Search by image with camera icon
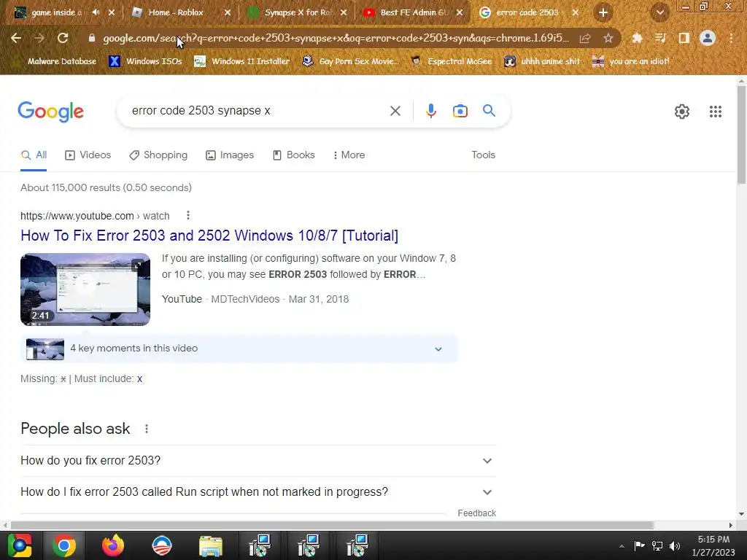This screenshot has height=560, width=747. click(460, 111)
